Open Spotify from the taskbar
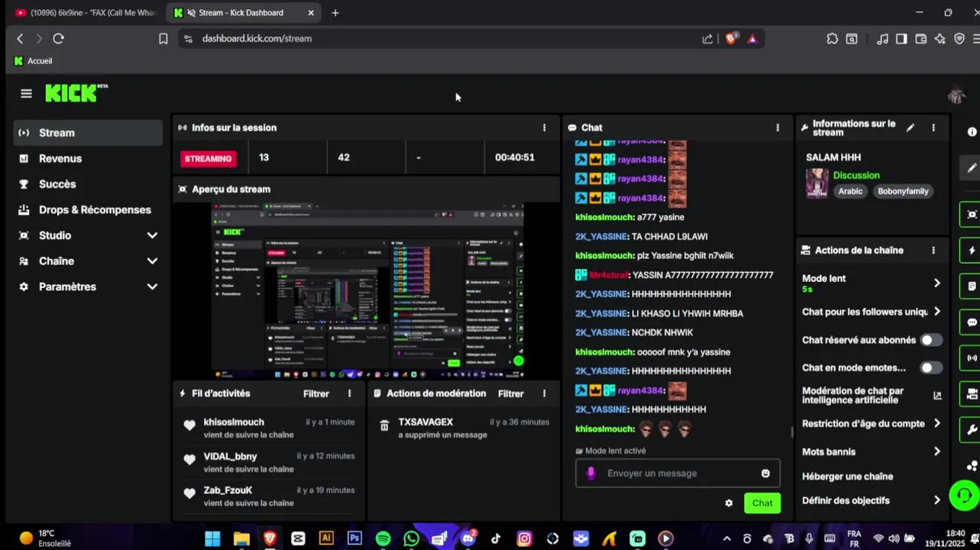980x550 pixels. (383, 539)
